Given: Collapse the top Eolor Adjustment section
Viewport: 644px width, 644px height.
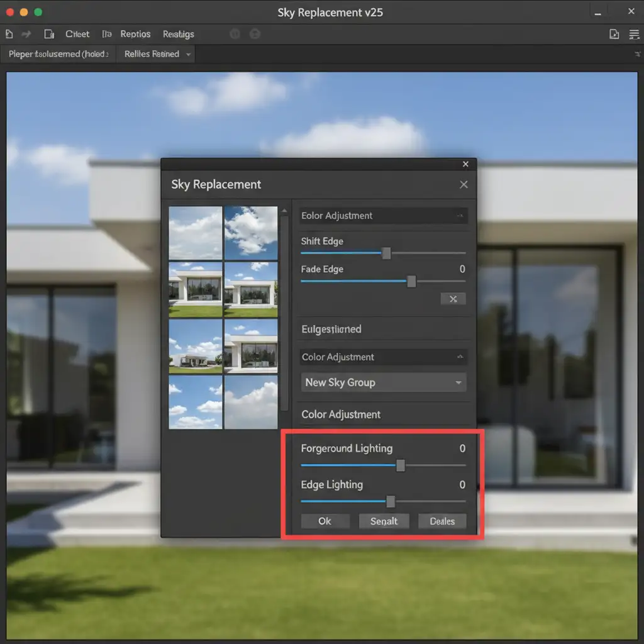Looking at the screenshot, I should (460, 216).
